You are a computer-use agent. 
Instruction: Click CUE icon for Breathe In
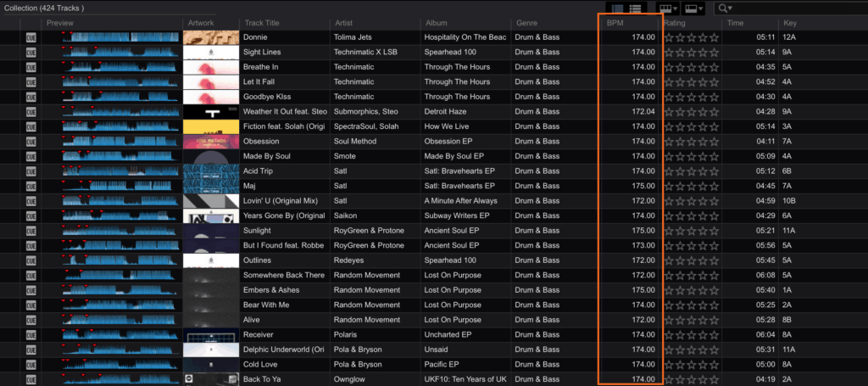(31, 67)
